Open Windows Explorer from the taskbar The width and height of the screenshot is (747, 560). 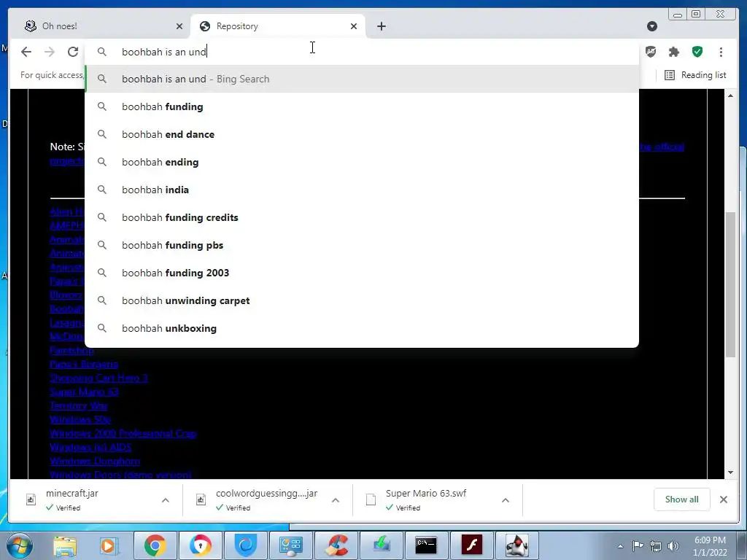click(65, 545)
